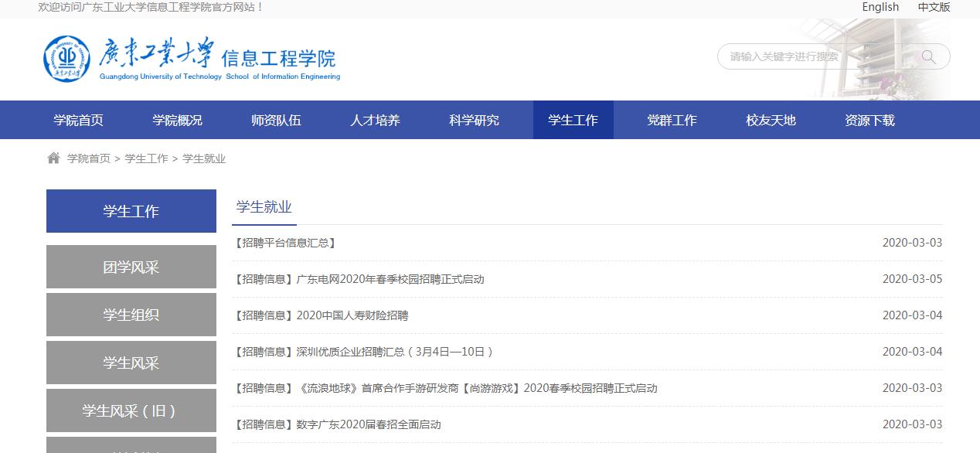Select the blue 学生工作 sidebar header
The width and height of the screenshot is (980, 453).
[131, 211]
